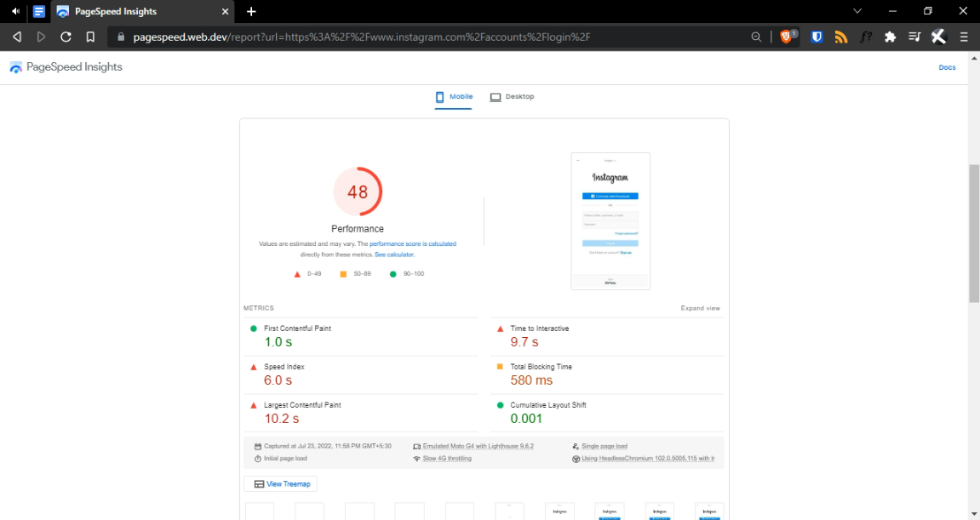Mute the tab using the speaker icon
Screen dimensions: 980x520
15,11
